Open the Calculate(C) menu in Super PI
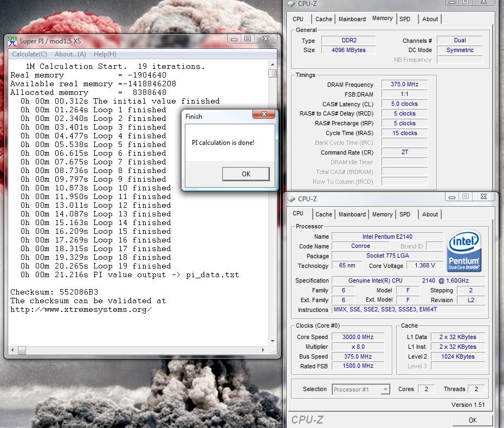This screenshot has width=504, height=428. (30, 54)
